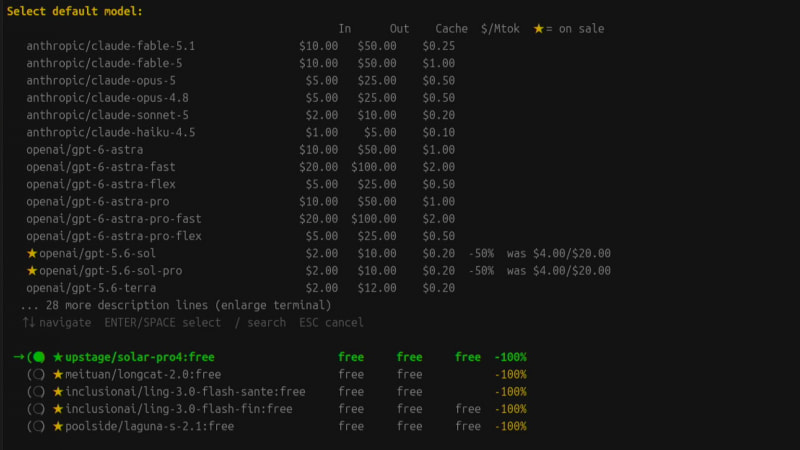Click openai/gpt-5.6-sol-pro model name
The width and height of the screenshot is (800, 450).
click(111, 271)
